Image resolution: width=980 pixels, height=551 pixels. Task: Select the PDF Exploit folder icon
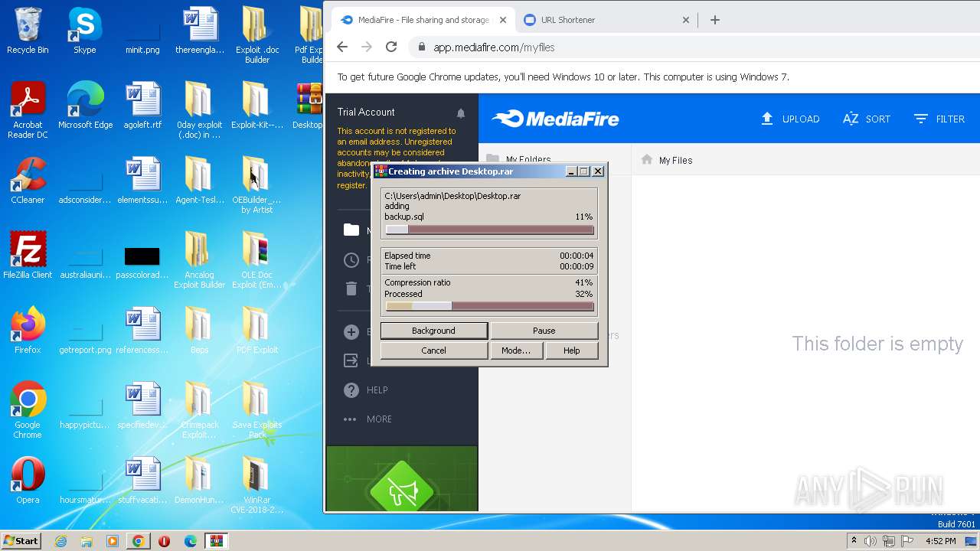(x=256, y=331)
